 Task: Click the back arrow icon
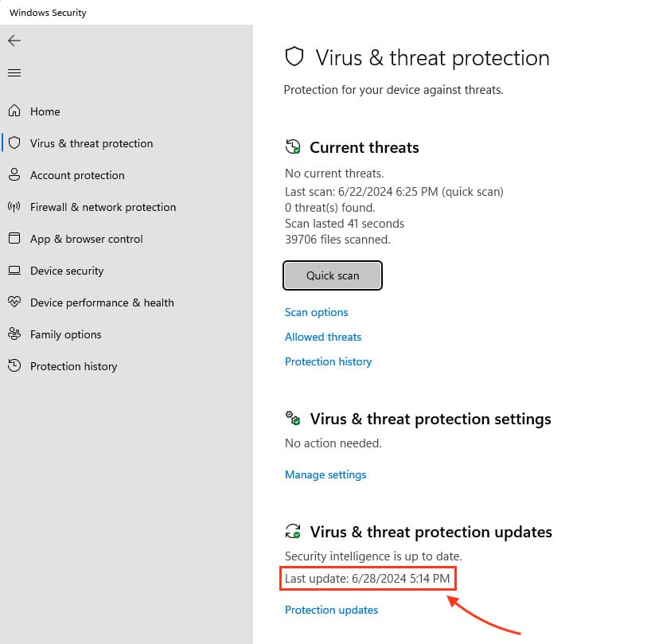(14, 41)
